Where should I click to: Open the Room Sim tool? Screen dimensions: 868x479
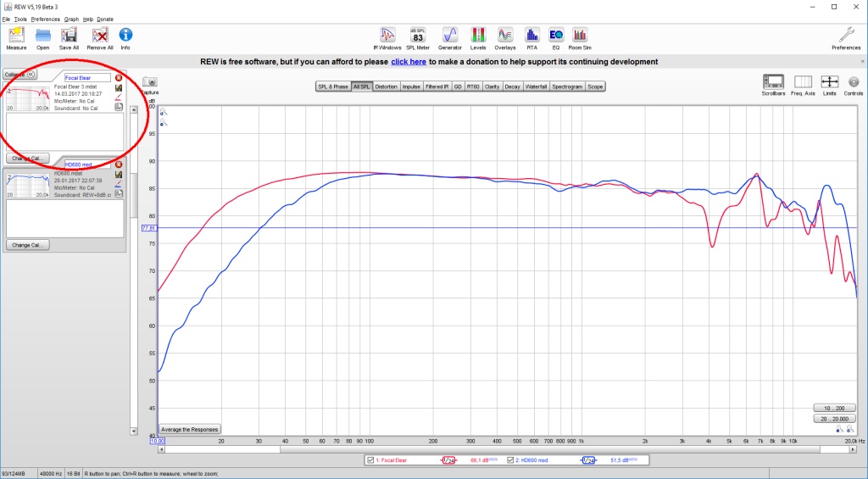pos(580,37)
